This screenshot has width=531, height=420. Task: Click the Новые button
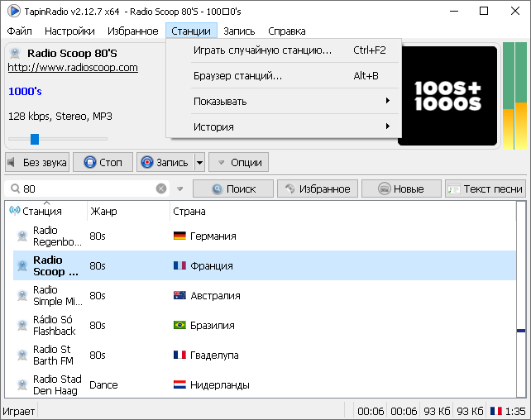pos(401,189)
